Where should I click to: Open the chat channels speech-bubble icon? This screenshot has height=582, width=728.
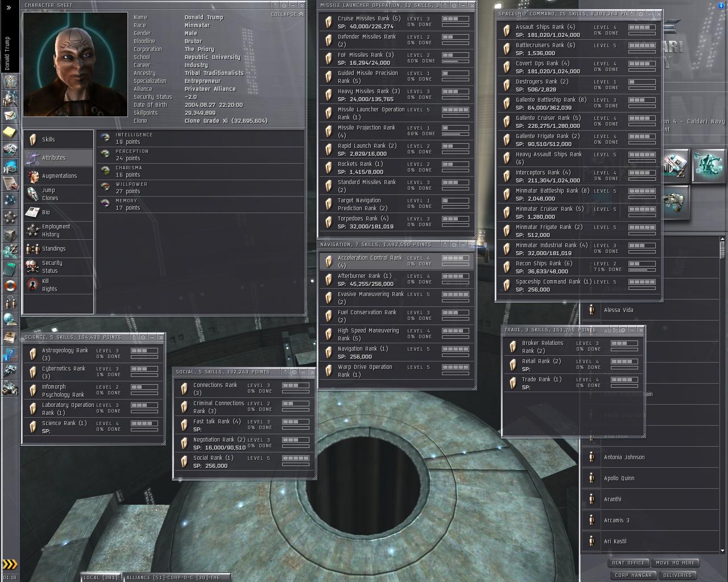pyautogui.click(x=10, y=302)
